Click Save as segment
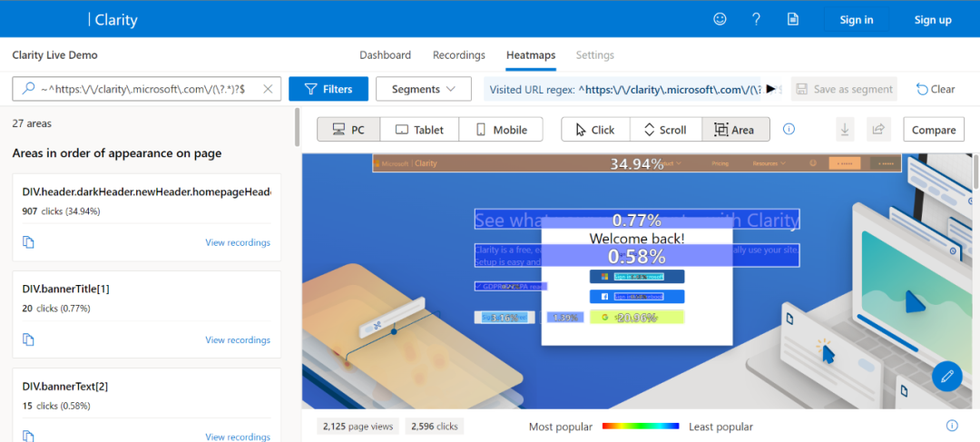 [x=845, y=89]
